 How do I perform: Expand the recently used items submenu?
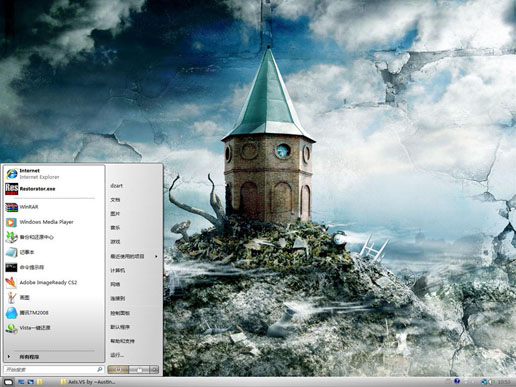click(134, 256)
